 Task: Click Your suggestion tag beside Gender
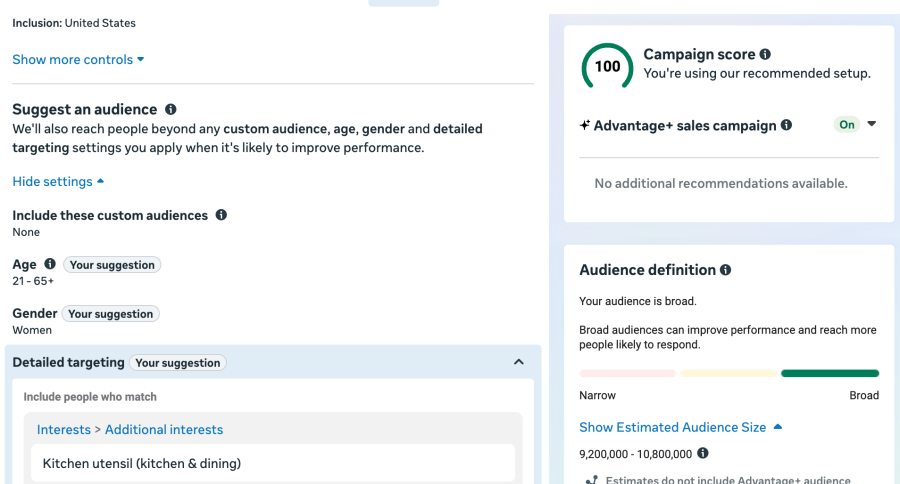coord(110,314)
